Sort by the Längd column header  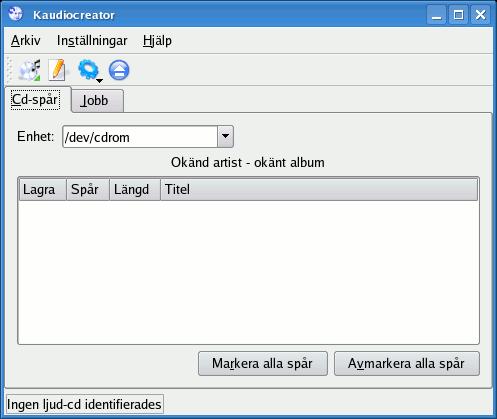(135, 189)
